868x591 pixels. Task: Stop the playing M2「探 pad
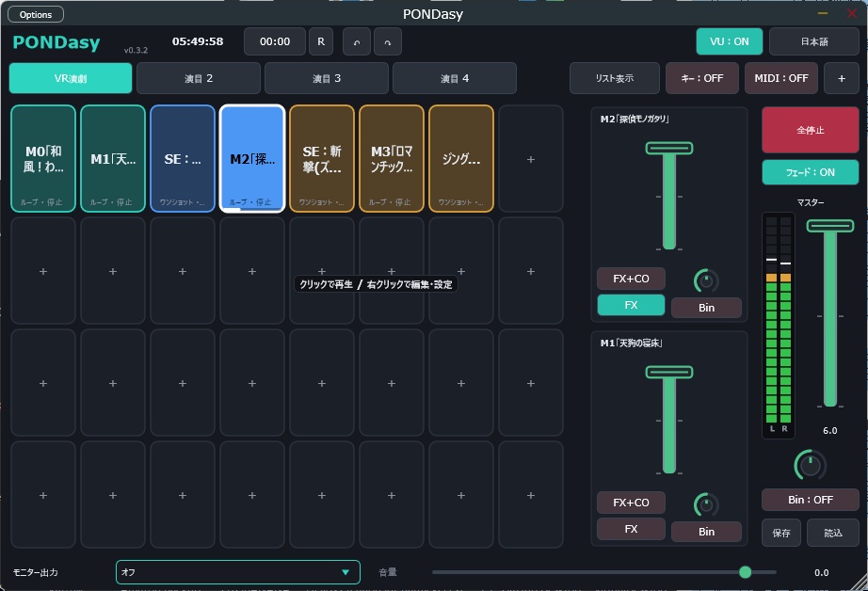click(x=252, y=159)
